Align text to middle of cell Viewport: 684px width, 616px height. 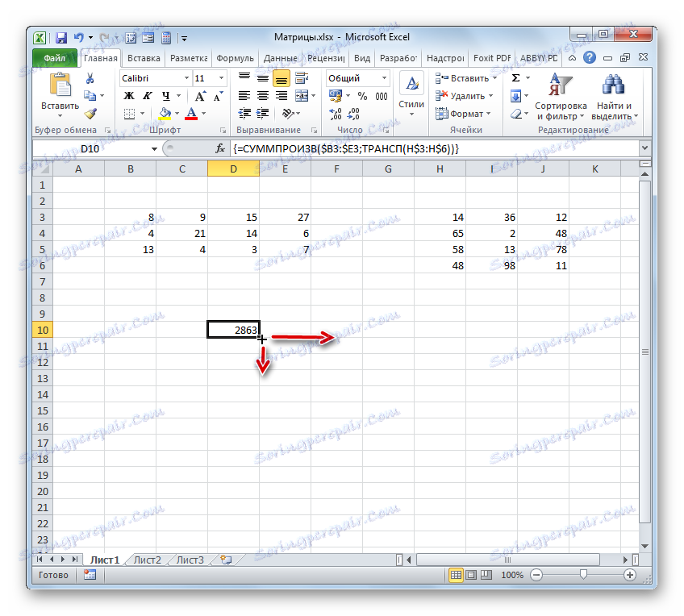tap(263, 78)
